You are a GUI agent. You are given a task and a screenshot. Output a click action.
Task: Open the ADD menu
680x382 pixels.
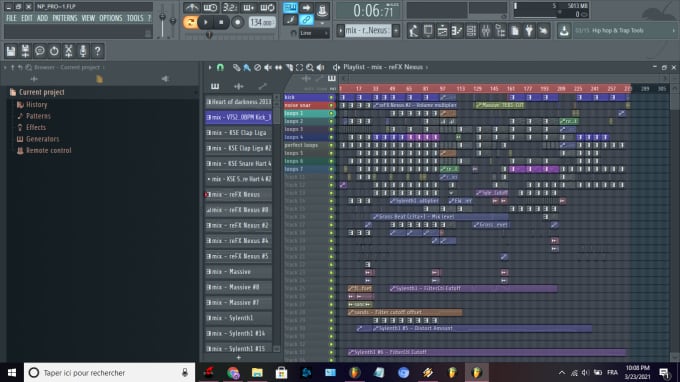pos(42,18)
